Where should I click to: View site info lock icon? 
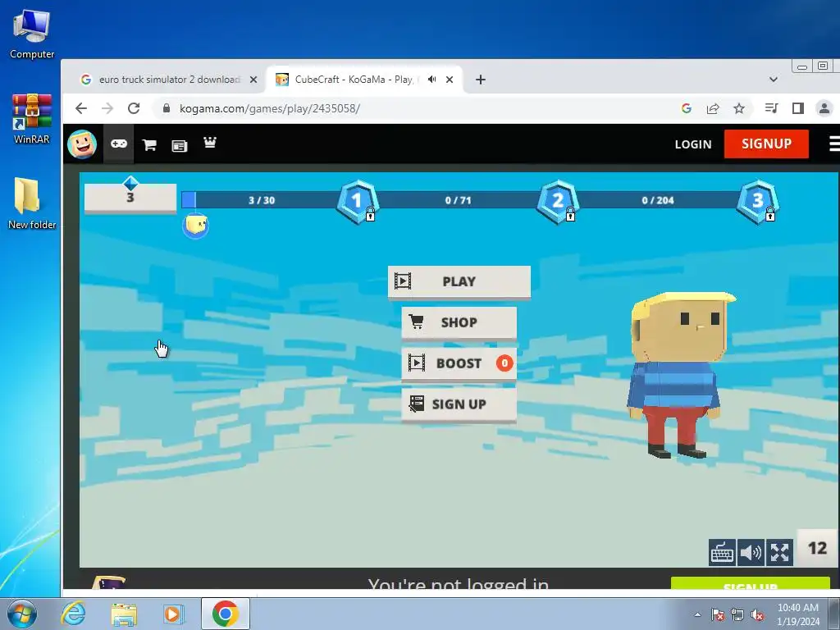tap(166, 108)
